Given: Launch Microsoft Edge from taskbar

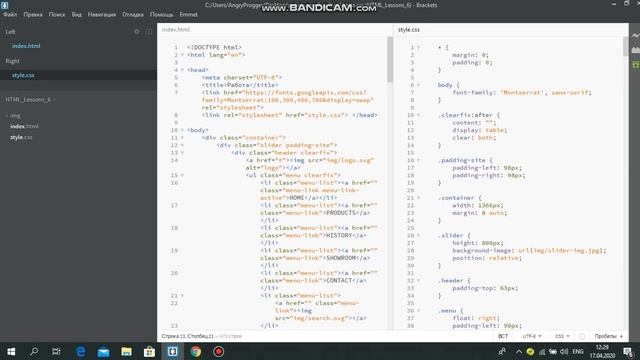Looking at the screenshot, I should [80, 351].
